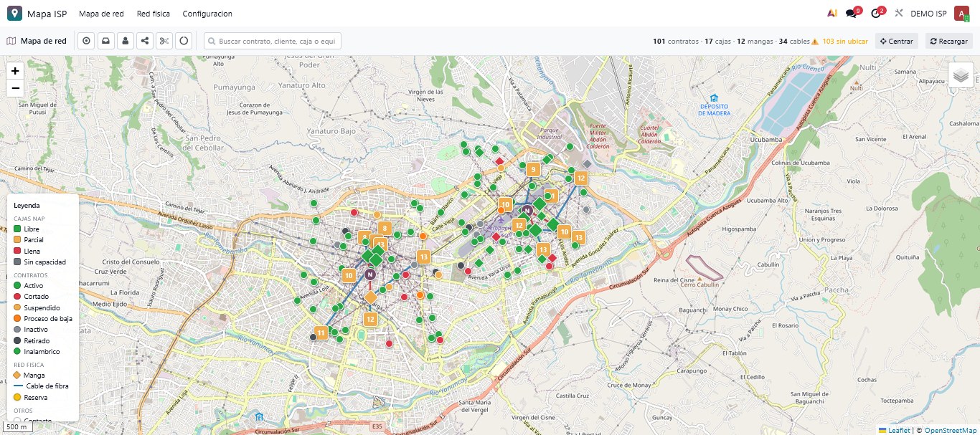This screenshot has width=980, height=435.
Task: Click the Mapa ISP app title
Action: [x=47, y=14]
